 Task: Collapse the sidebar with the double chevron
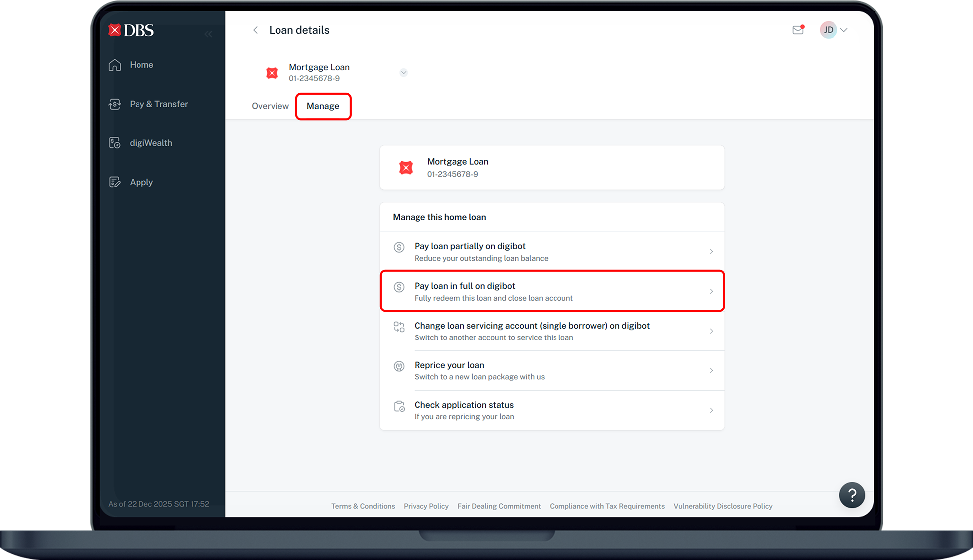point(208,34)
